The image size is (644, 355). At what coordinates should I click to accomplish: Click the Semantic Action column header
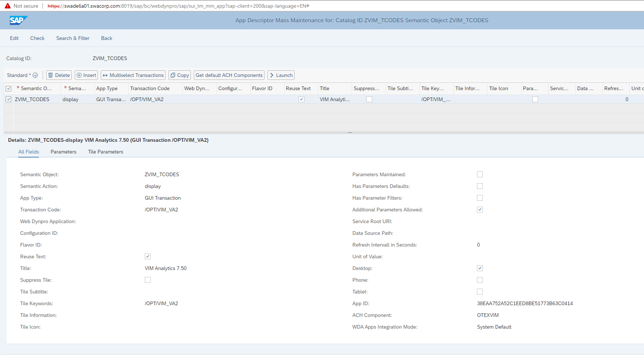[77, 88]
